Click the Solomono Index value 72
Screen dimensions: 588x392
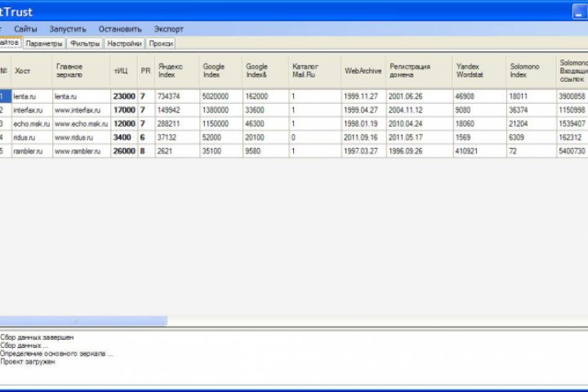point(532,151)
